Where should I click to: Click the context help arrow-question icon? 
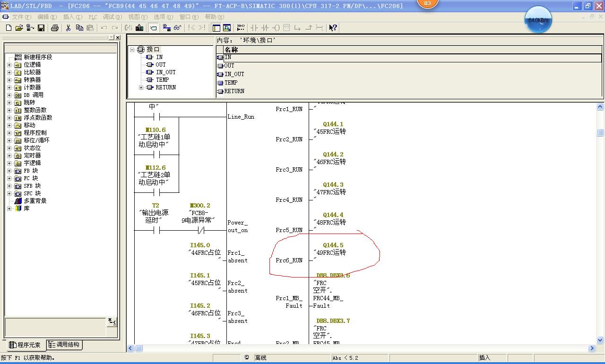pyautogui.click(x=333, y=28)
